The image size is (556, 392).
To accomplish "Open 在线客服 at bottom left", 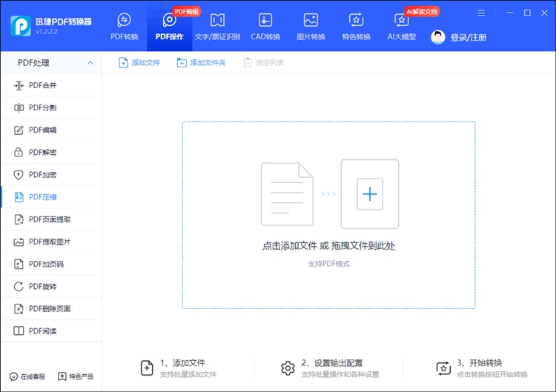I will coord(27,376).
